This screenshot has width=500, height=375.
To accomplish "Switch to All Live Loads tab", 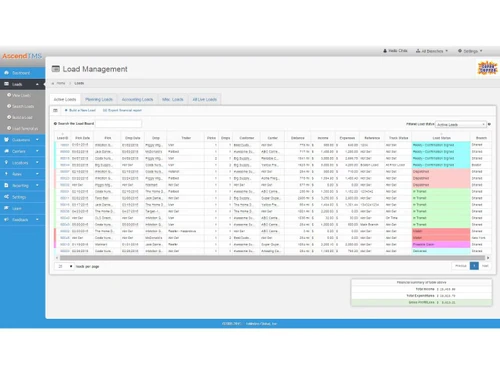I will [x=205, y=99].
